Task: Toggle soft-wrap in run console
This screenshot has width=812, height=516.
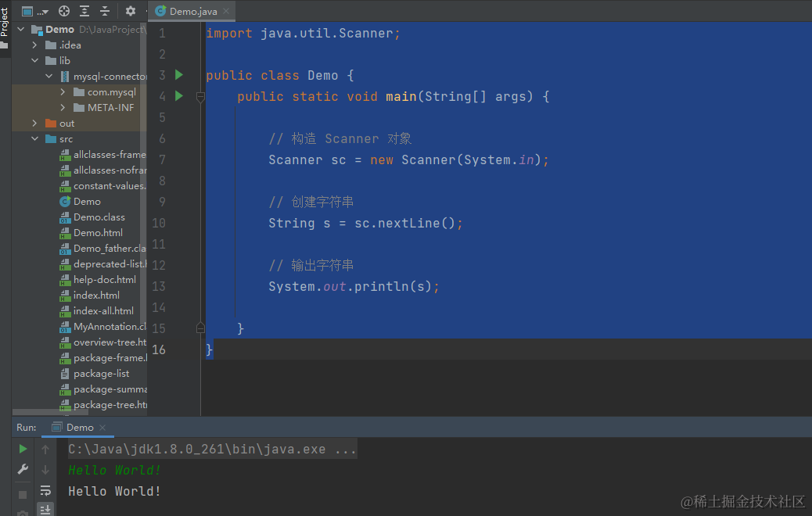Action: [x=45, y=490]
